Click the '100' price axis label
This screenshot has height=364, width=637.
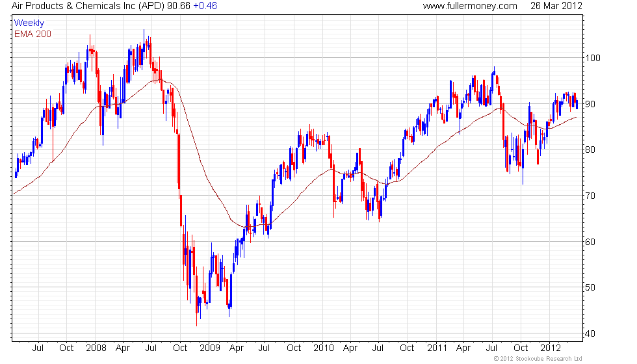[x=592, y=58]
